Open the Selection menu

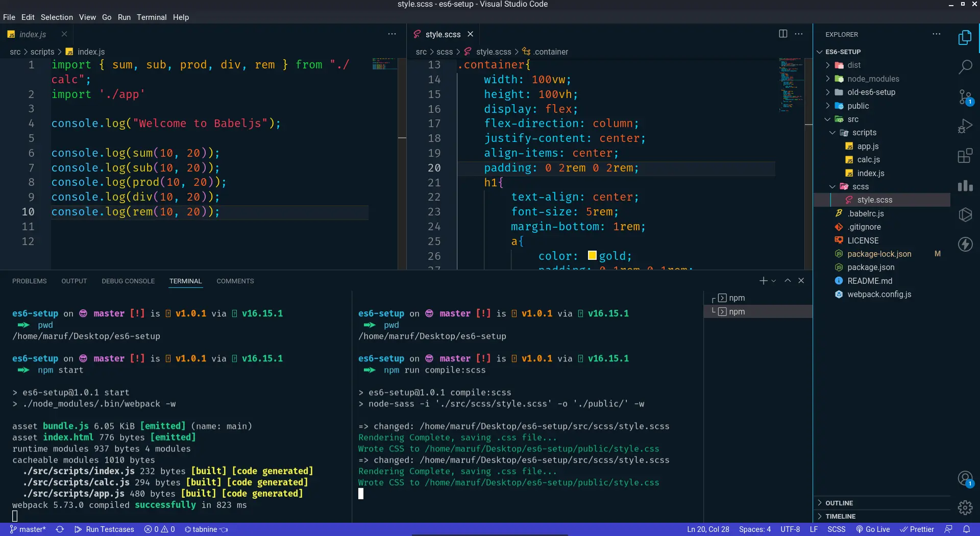pyautogui.click(x=57, y=17)
